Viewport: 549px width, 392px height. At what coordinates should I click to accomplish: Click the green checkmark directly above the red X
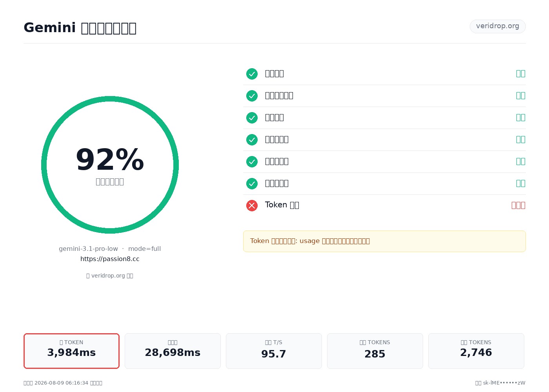coord(252,183)
